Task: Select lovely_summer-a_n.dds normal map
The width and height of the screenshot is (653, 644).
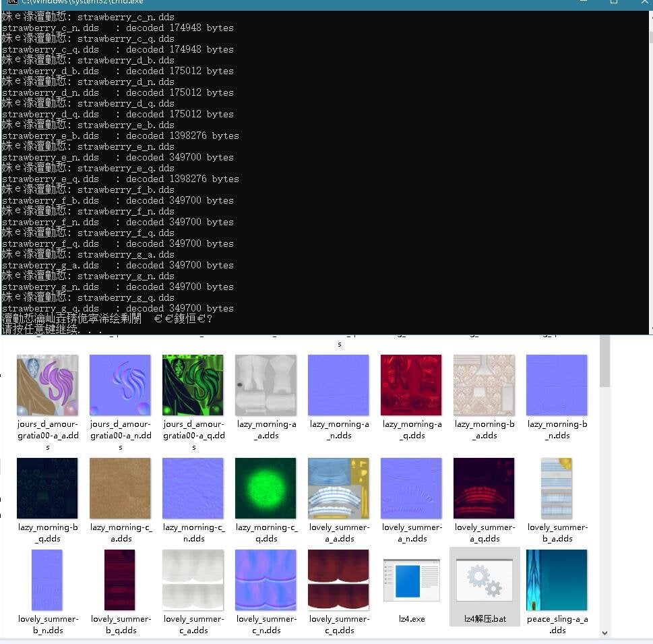Action: [x=411, y=488]
